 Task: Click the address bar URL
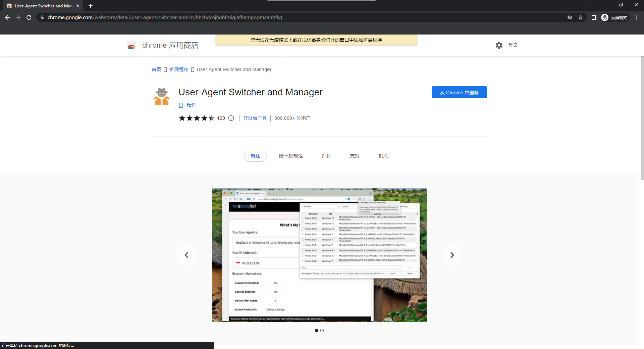[x=165, y=17]
